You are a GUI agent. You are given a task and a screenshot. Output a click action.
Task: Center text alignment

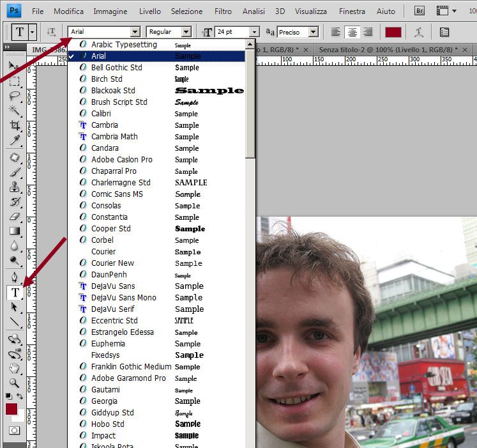[x=352, y=32]
